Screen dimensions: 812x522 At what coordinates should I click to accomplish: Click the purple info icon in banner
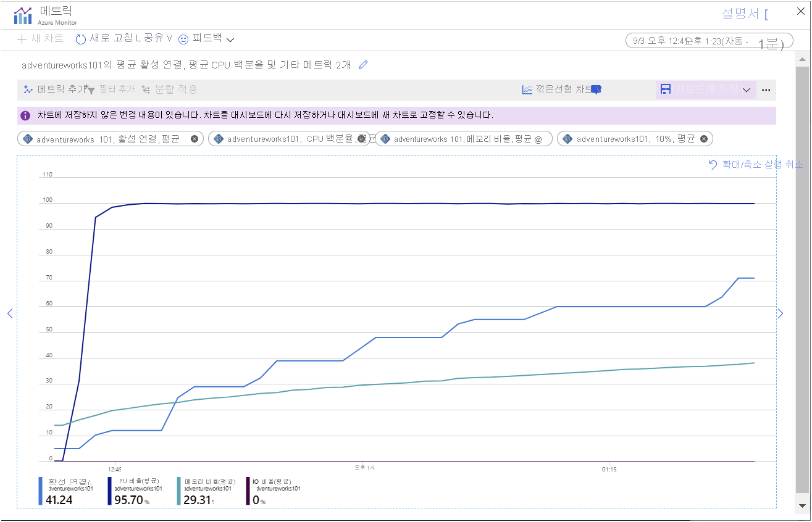25,115
